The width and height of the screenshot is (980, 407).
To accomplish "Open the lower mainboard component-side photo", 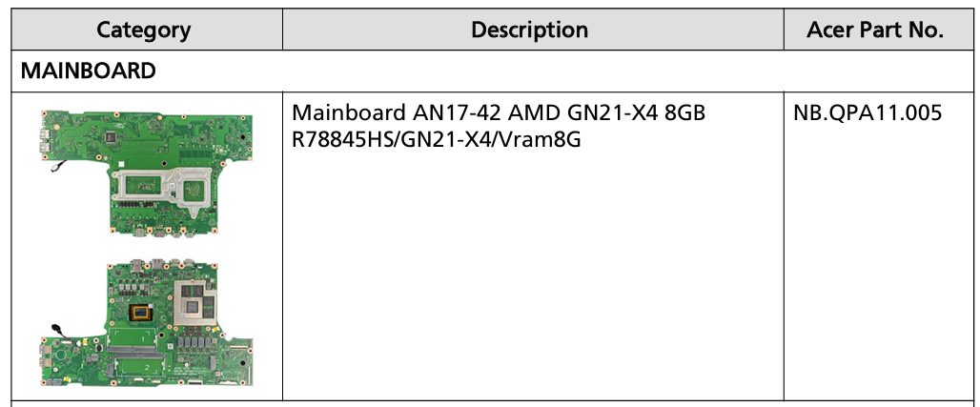I will tap(146, 324).
